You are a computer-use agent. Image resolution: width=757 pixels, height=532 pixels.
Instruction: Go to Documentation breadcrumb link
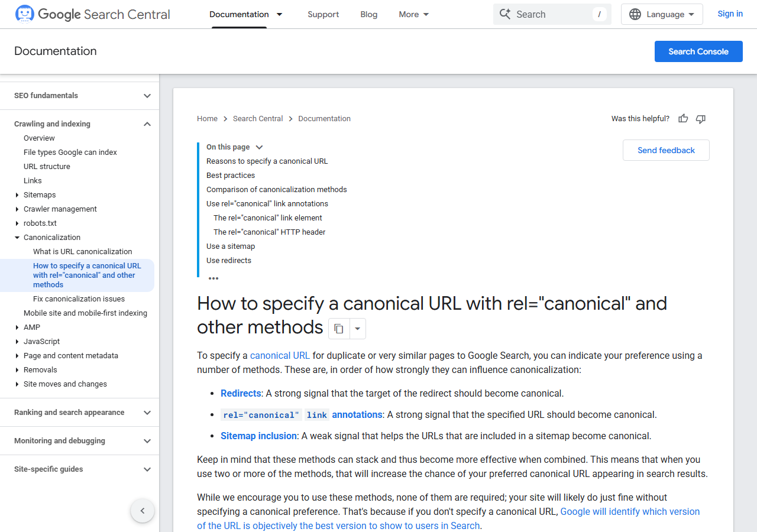(x=325, y=119)
